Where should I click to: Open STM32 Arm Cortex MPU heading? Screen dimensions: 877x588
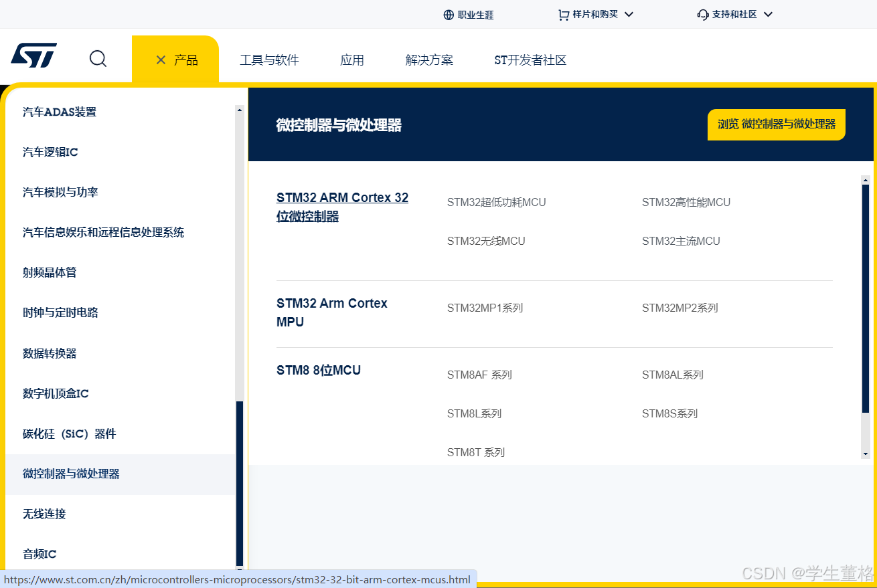point(332,312)
